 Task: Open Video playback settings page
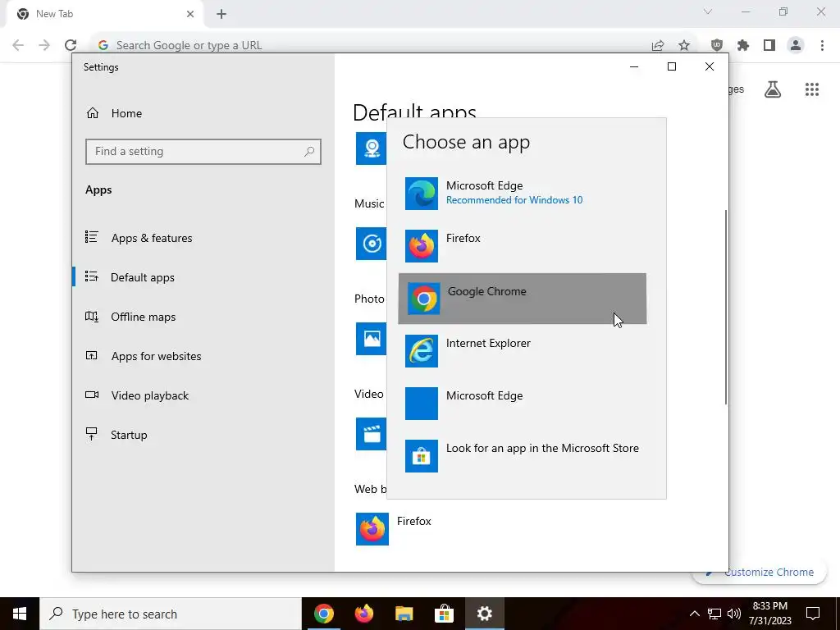click(x=203, y=395)
